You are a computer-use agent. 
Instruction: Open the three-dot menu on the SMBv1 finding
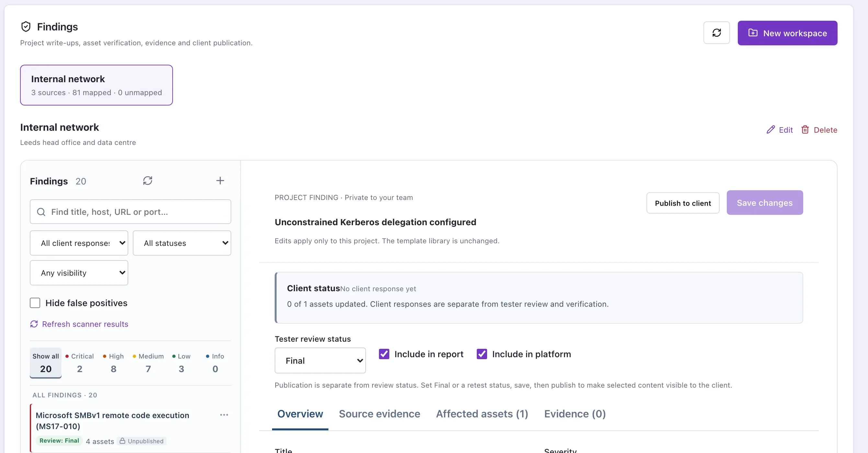click(x=224, y=415)
